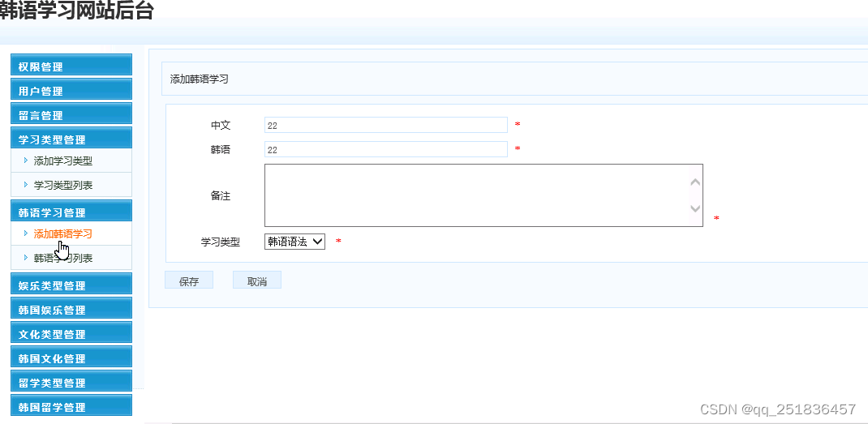Expand the 用户管理 menu section
This screenshot has width=868, height=424.
pyautogui.click(x=71, y=88)
